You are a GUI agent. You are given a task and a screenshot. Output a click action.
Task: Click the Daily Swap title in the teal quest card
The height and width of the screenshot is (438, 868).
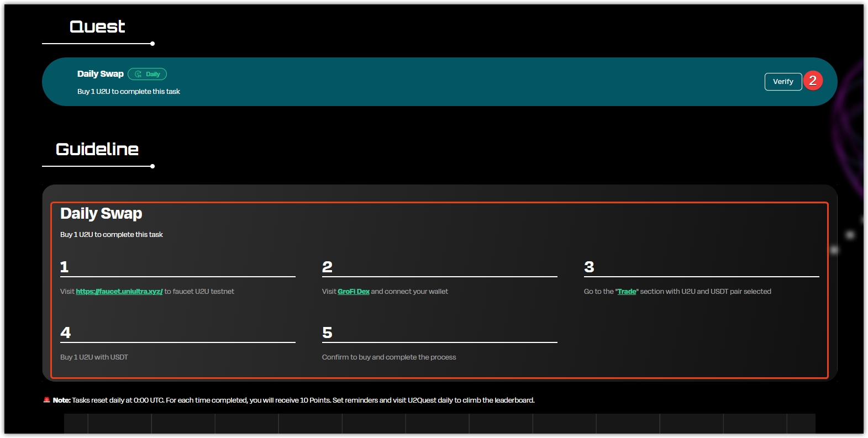point(100,74)
